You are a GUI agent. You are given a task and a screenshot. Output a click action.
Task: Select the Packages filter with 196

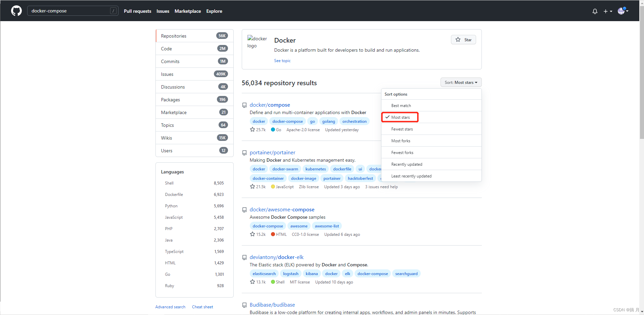[x=195, y=100]
